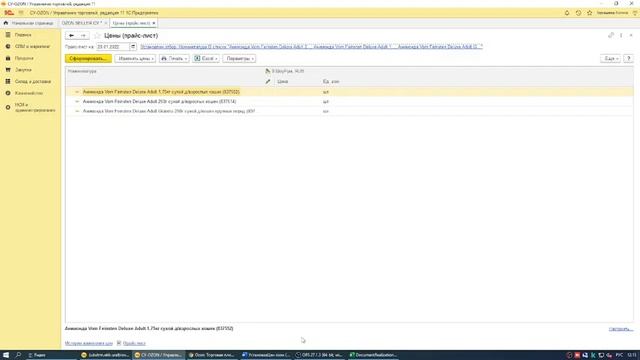640x360 pixels.
Task: Open the form's three-dot more menu
Action: pos(621,36)
